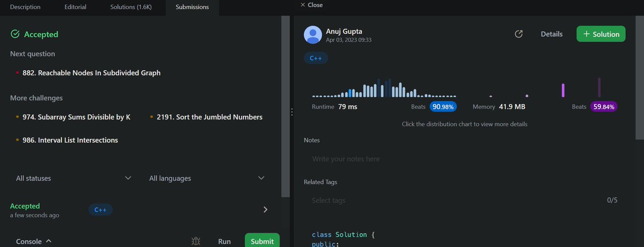Click the Apr 03, 2023 09:33 timestamp
The height and width of the screenshot is (247, 644).
(x=349, y=40)
